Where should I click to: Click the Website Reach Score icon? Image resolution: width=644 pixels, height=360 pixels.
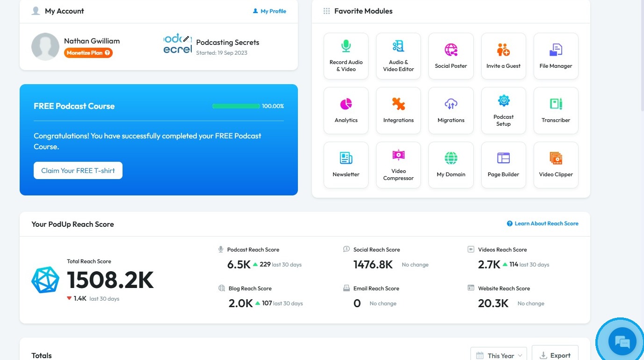coord(471,288)
